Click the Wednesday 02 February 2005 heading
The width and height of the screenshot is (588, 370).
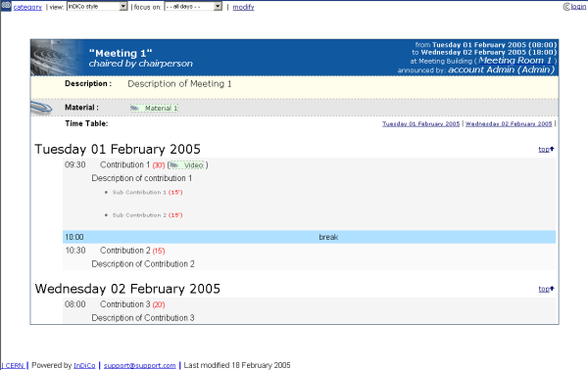(x=127, y=289)
